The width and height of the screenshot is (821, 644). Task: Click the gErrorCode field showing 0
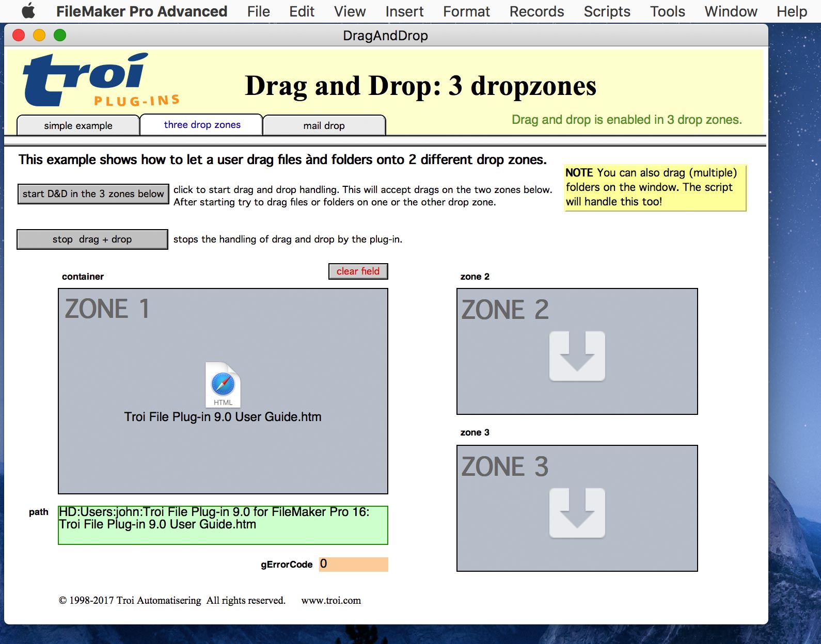(x=353, y=564)
